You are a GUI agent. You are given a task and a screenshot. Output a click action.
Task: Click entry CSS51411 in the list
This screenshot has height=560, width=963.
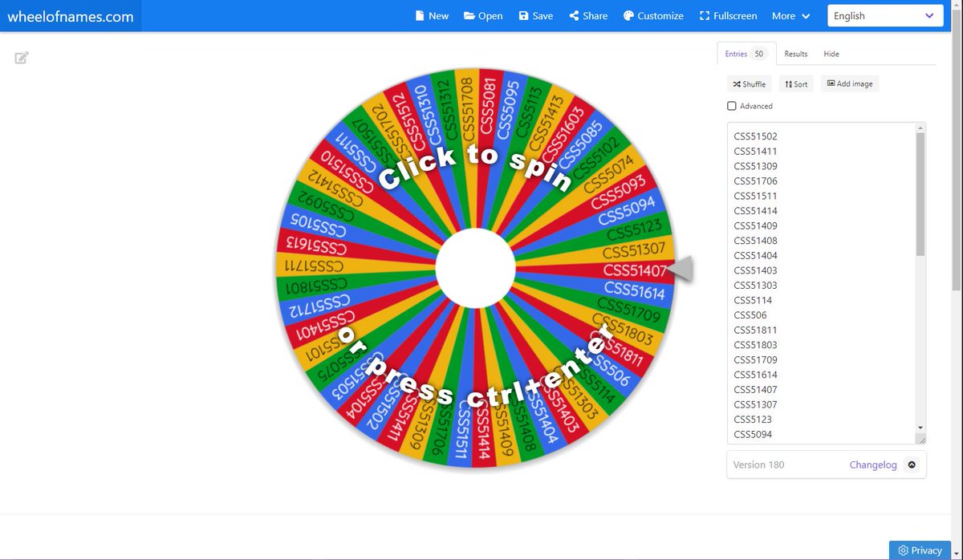click(x=755, y=151)
